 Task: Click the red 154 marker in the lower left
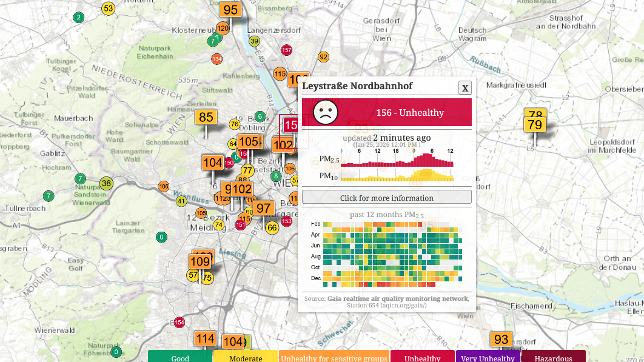(x=179, y=322)
